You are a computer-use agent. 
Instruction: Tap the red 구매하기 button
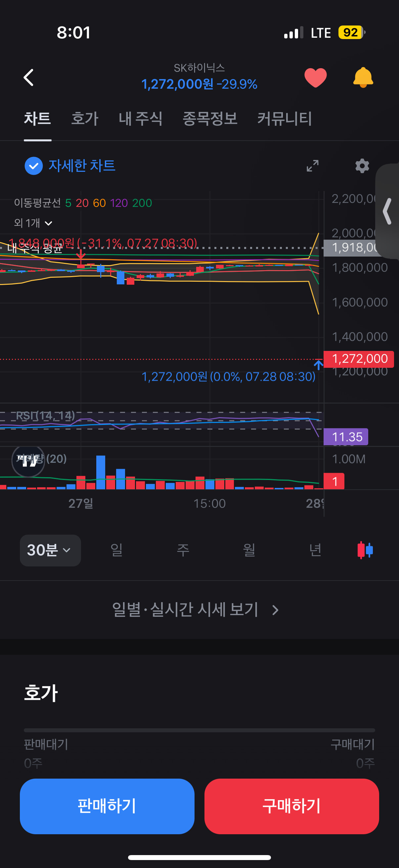pyautogui.click(x=291, y=806)
